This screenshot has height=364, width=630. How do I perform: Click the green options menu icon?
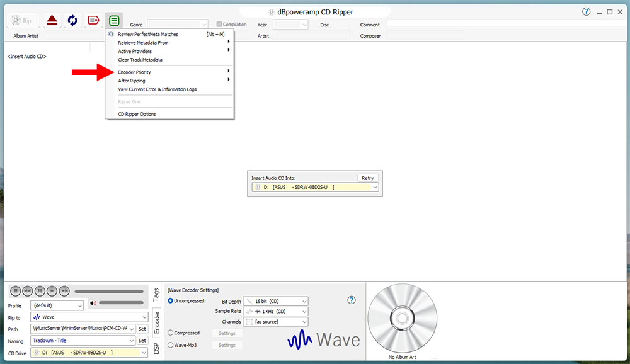point(114,20)
